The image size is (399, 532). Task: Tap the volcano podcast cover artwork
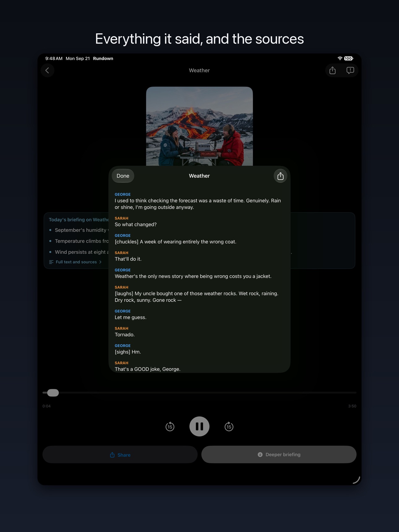[x=199, y=126]
